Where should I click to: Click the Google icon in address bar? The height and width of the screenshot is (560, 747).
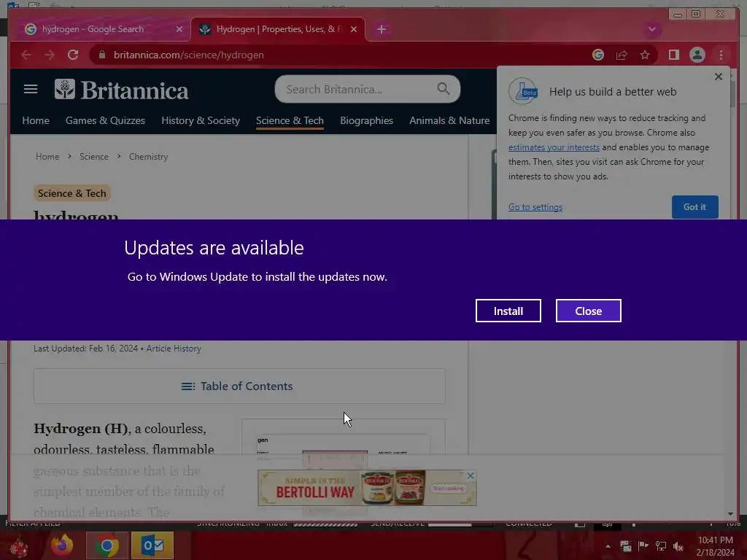(x=598, y=55)
